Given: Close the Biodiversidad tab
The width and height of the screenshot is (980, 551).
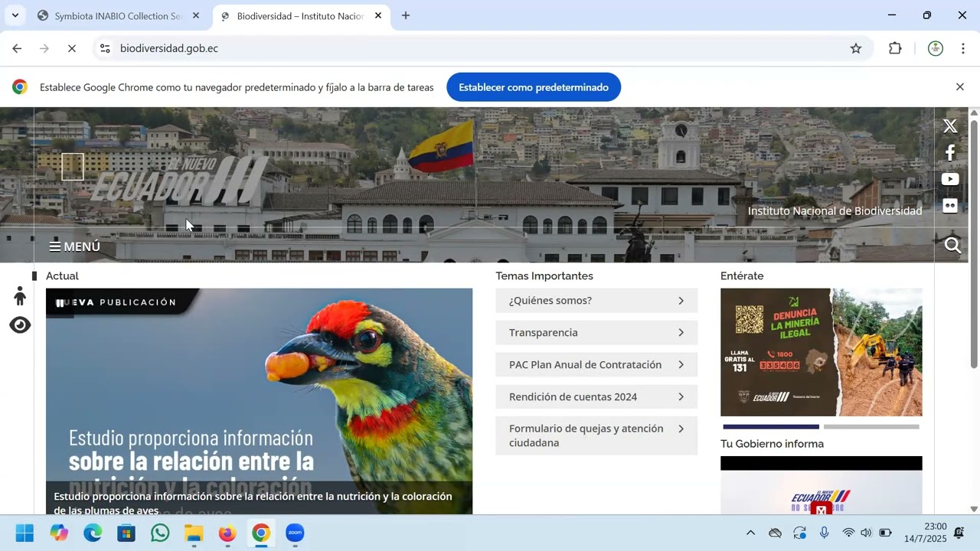Looking at the screenshot, I should coord(377,15).
